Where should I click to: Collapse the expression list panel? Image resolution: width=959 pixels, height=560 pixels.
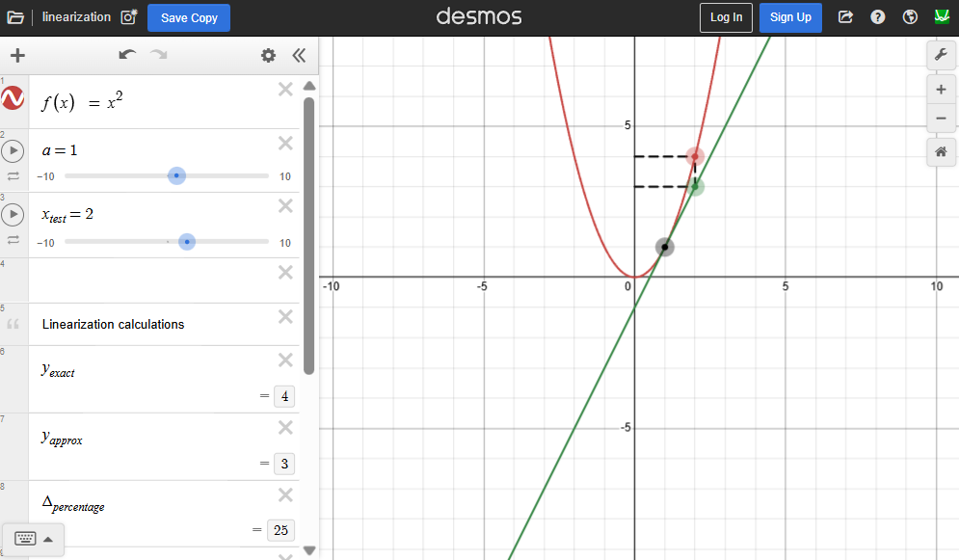pos(299,56)
